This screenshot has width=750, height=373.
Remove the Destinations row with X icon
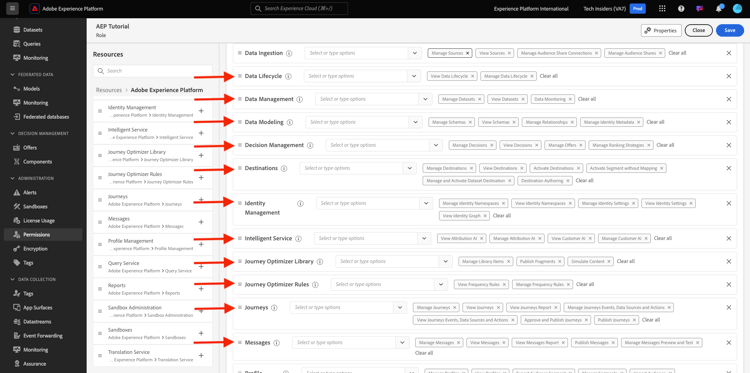(728, 168)
